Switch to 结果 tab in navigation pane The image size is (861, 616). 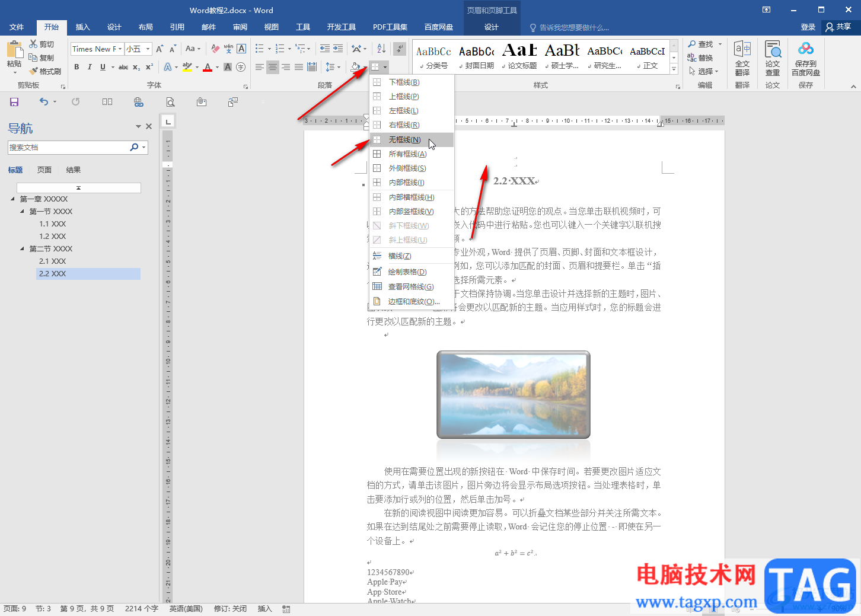click(74, 170)
